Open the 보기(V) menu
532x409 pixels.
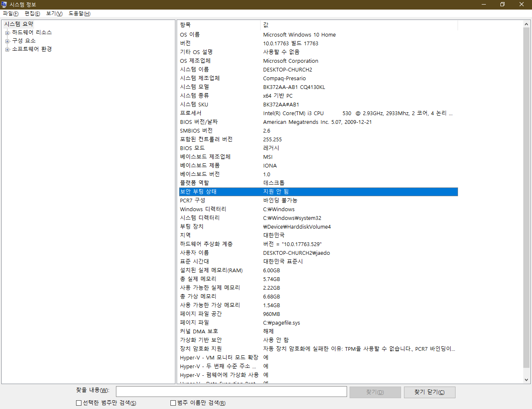(54, 14)
